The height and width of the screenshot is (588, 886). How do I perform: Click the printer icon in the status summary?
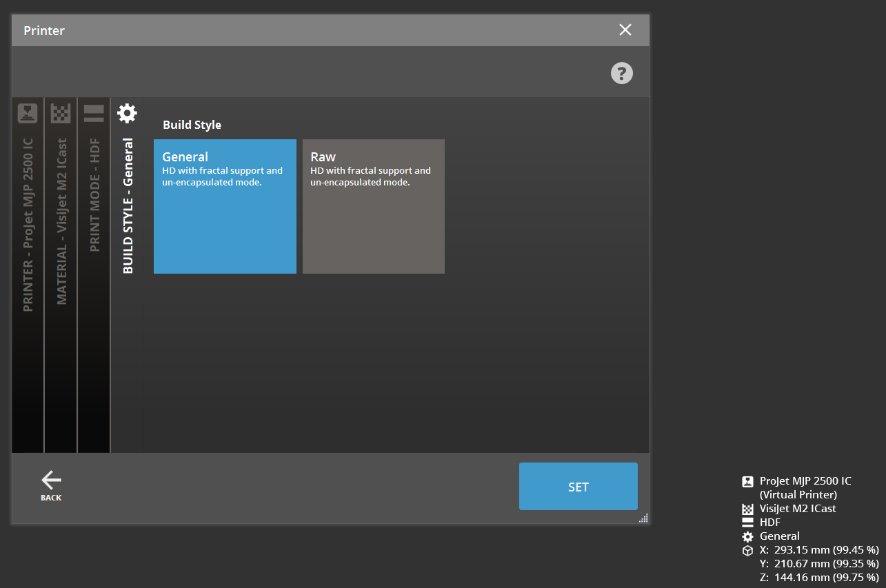pyautogui.click(x=747, y=482)
